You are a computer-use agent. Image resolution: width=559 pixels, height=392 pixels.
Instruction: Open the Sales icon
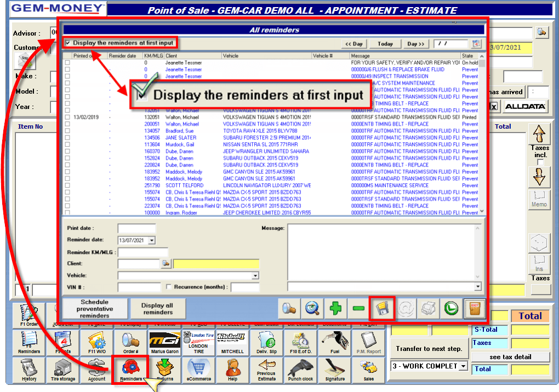click(369, 370)
